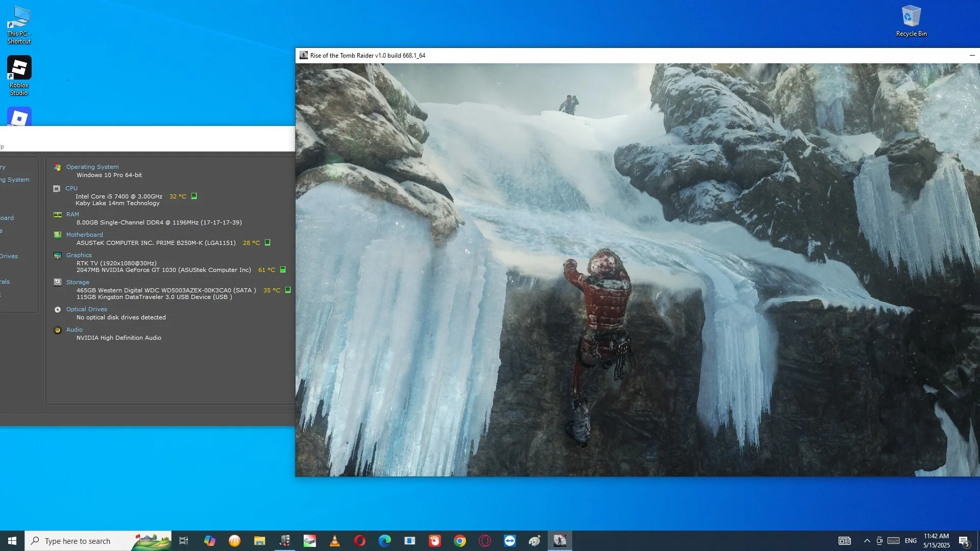Click the RAM module icon
This screenshot has width=980, height=551.
click(x=58, y=215)
